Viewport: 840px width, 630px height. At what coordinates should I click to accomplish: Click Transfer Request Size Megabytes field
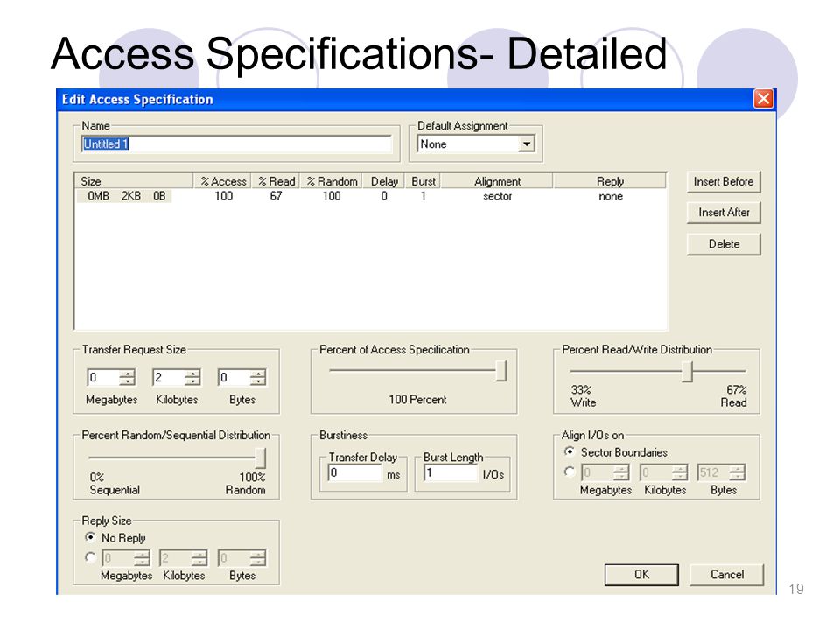click(x=103, y=378)
